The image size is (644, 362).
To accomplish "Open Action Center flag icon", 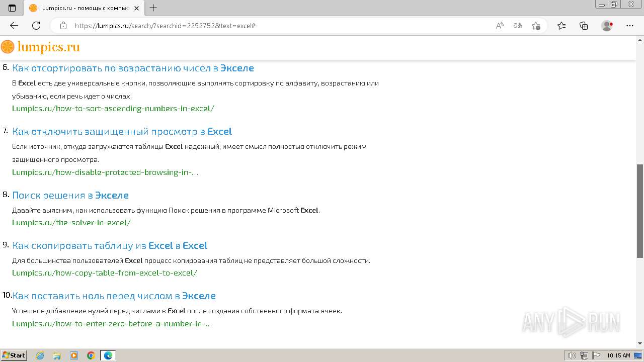I will [x=596, y=355].
